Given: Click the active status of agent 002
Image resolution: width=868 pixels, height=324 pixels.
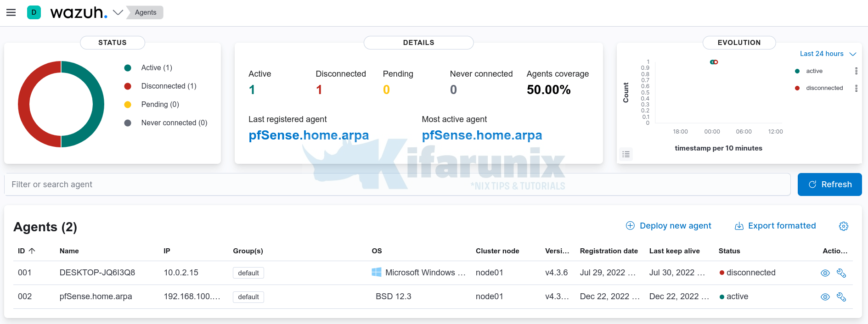Looking at the screenshot, I should [734, 296].
